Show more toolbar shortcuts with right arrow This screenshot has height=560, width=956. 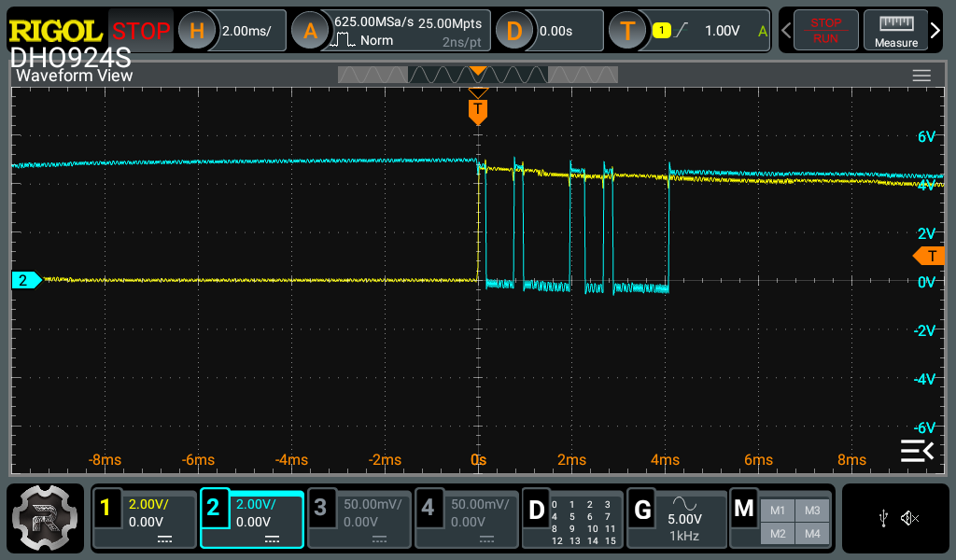(x=936, y=31)
